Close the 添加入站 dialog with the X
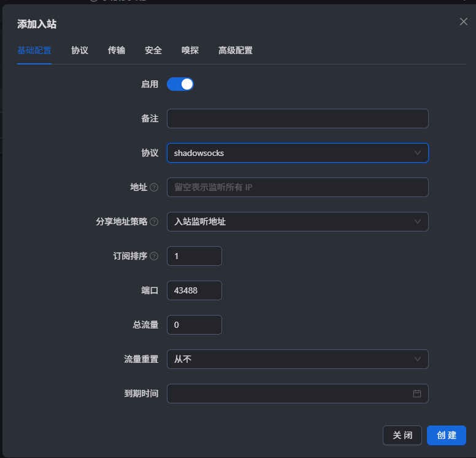This screenshot has height=458, width=476. coord(463,21)
